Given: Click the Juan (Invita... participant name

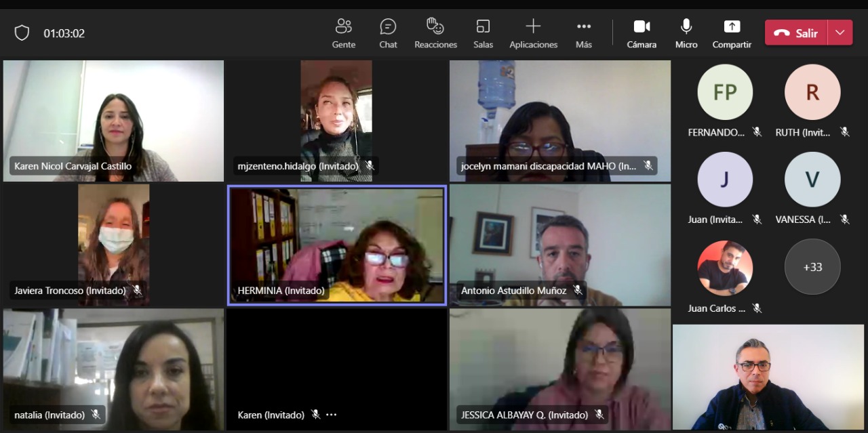Looking at the screenshot, I should [715, 220].
